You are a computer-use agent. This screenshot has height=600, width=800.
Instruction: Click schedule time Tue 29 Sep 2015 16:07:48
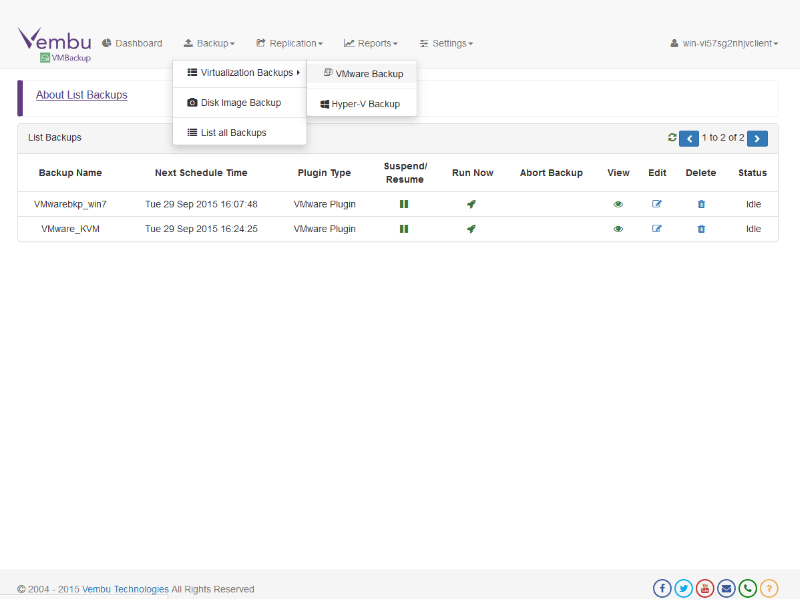(x=202, y=204)
